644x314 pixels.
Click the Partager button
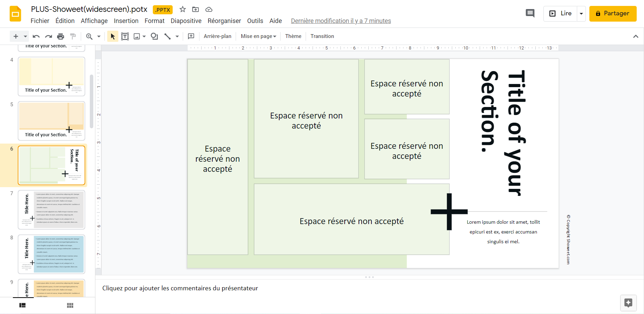(613, 14)
